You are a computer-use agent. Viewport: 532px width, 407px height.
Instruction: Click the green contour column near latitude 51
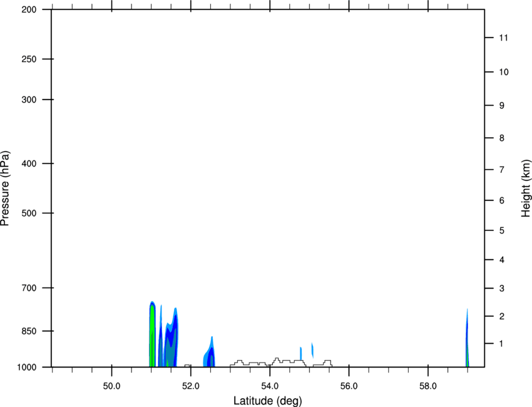152,334
